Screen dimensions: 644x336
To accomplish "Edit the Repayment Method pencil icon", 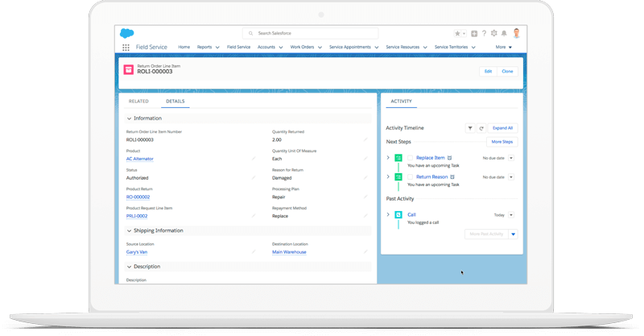I will click(365, 215).
